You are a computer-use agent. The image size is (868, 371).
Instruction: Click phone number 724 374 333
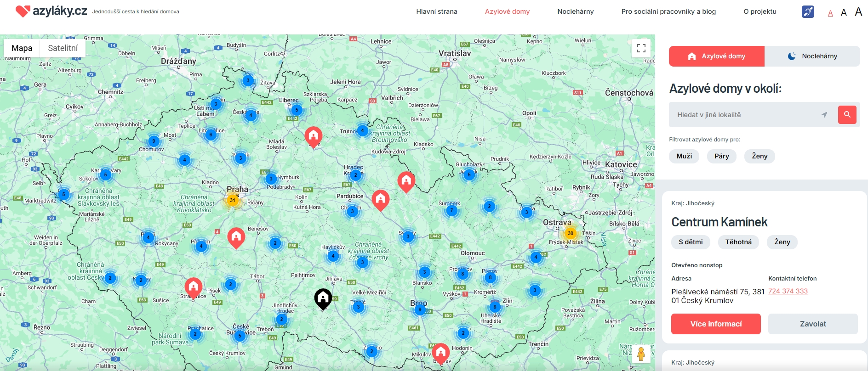click(788, 291)
